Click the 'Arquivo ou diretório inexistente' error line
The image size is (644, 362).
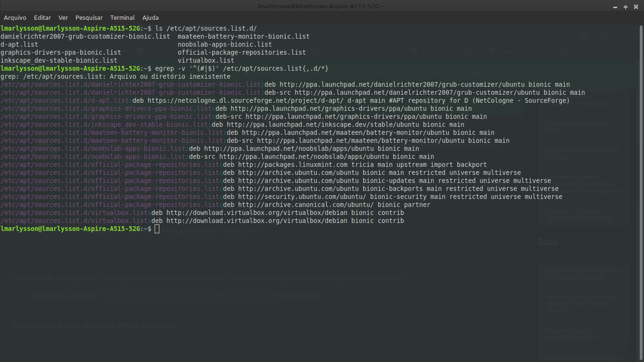pos(116,76)
